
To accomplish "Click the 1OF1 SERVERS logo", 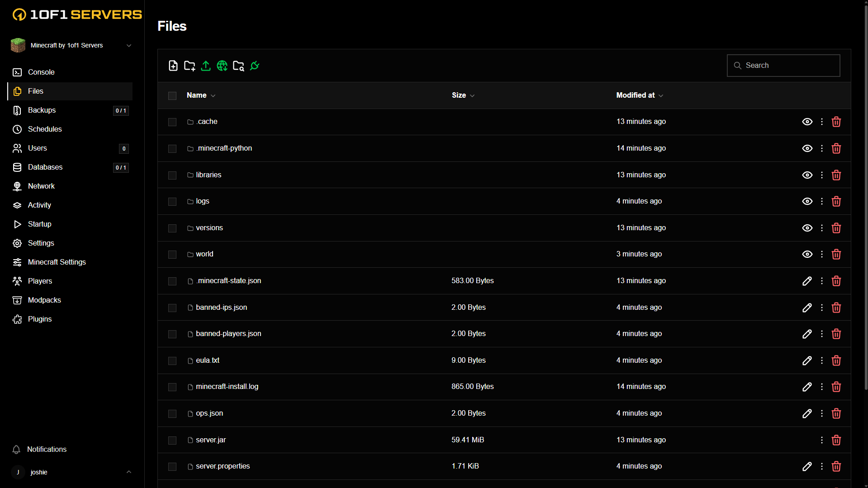I will point(77,14).
